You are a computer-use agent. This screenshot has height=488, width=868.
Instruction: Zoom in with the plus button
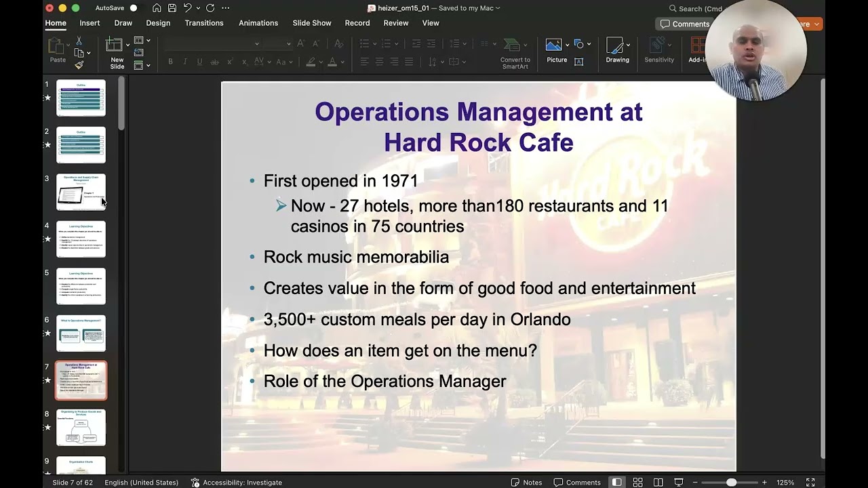coord(764,483)
